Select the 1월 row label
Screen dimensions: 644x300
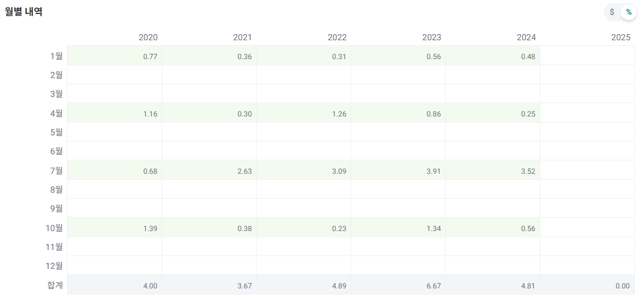click(56, 56)
